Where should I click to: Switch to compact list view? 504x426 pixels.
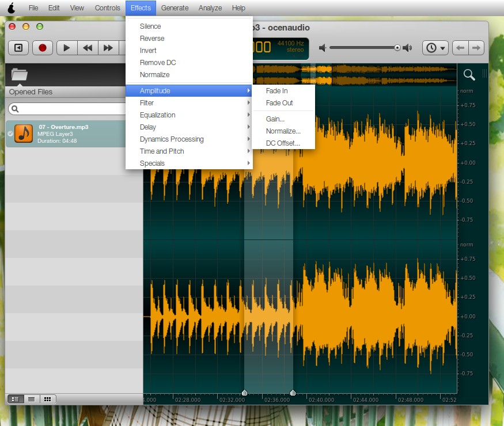(32, 399)
